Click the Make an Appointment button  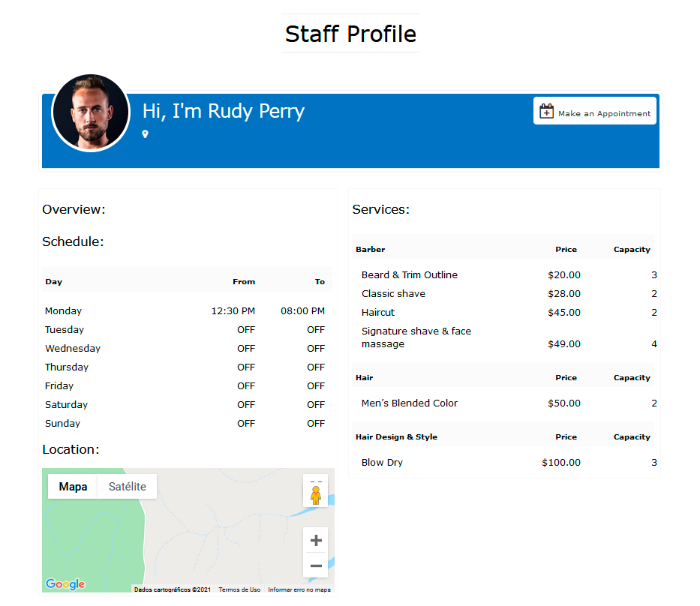pyautogui.click(x=594, y=111)
